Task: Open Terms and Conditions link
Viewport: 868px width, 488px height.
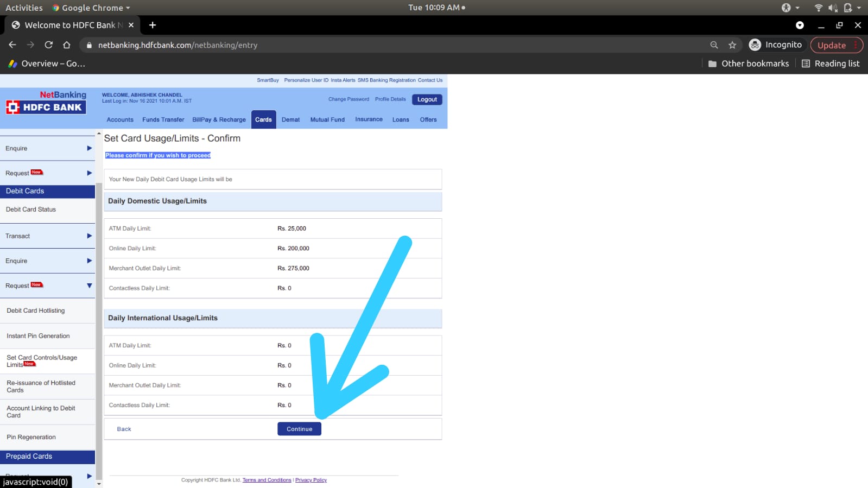Action: click(x=267, y=480)
